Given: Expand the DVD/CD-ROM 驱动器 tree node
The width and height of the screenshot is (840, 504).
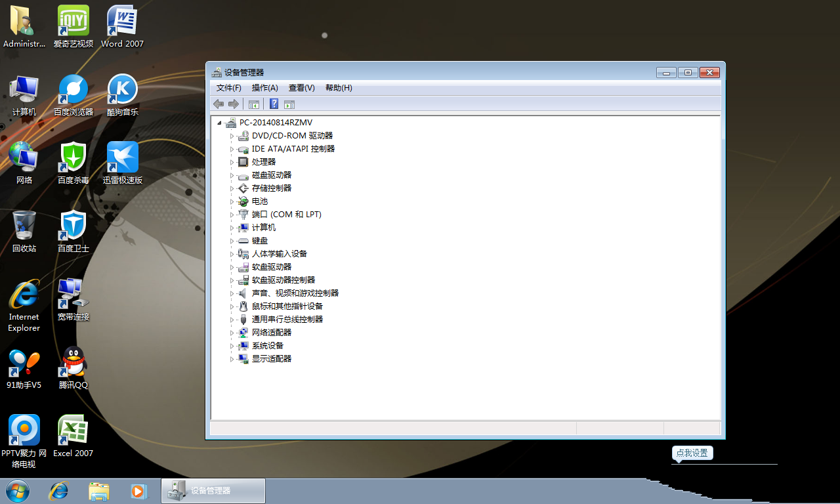Looking at the screenshot, I should pos(232,136).
